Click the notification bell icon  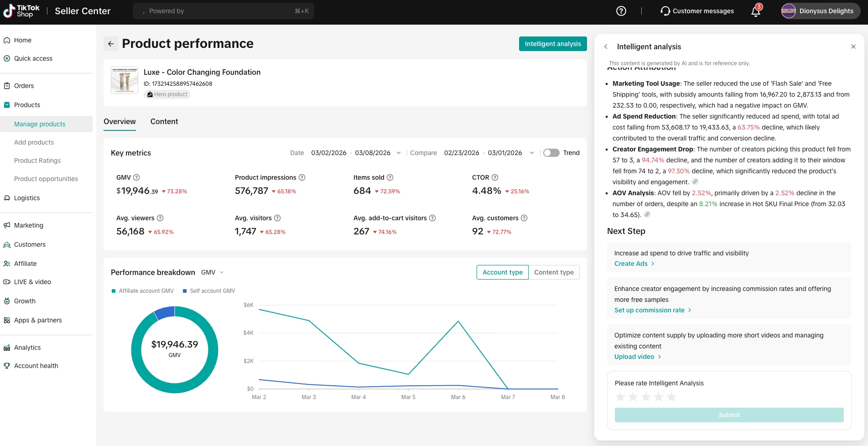pyautogui.click(x=756, y=11)
